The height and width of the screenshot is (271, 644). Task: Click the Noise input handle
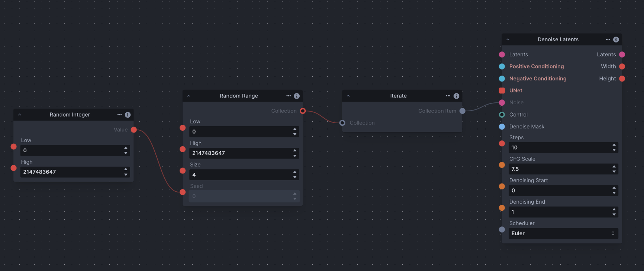click(502, 102)
